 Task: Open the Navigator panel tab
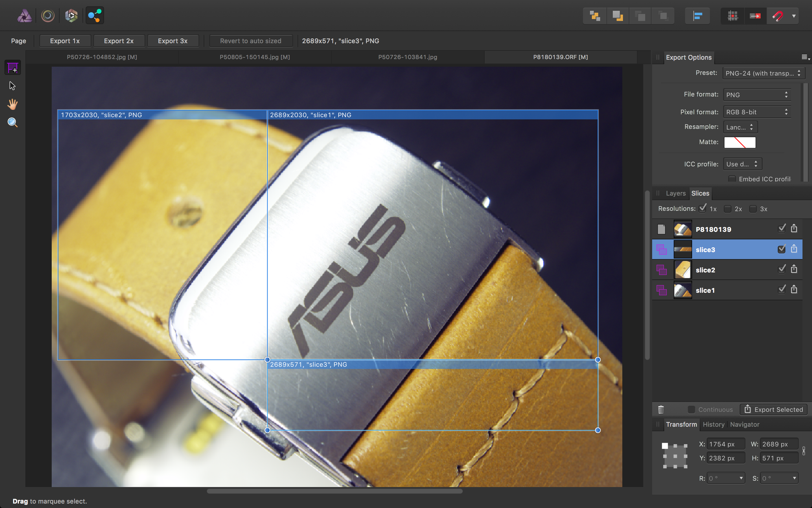pyautogui.click(x=745, y=424)
